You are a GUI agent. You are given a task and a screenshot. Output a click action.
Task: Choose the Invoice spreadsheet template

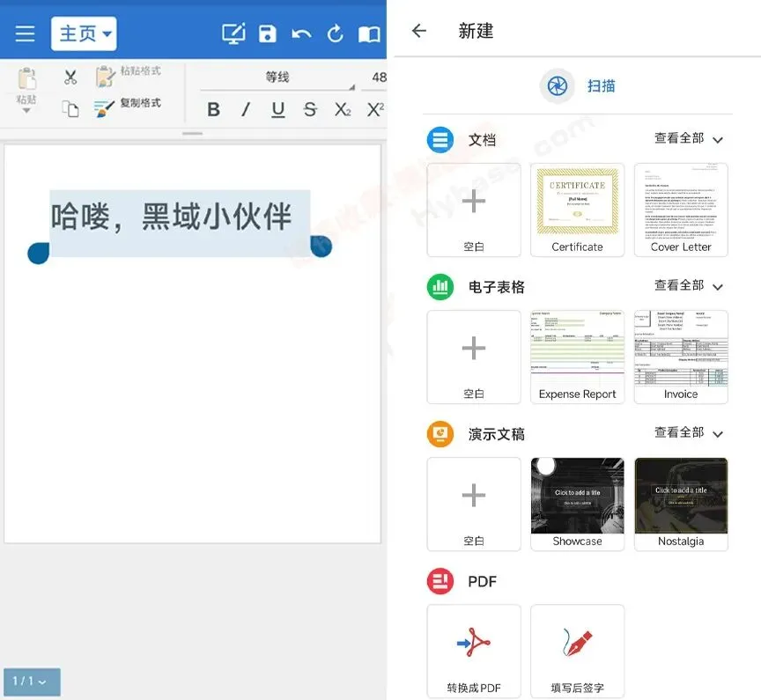(x=681, y=357)
